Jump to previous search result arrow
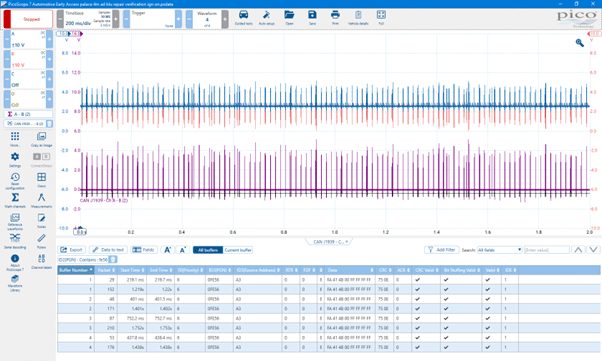602x361 pixels. click(x=578, y=250)
